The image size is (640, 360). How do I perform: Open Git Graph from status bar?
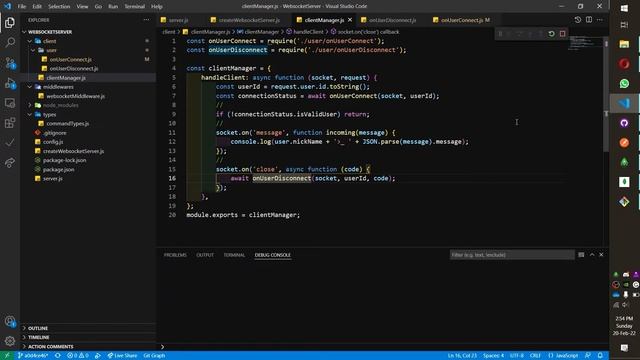click(x=154, y=356)
